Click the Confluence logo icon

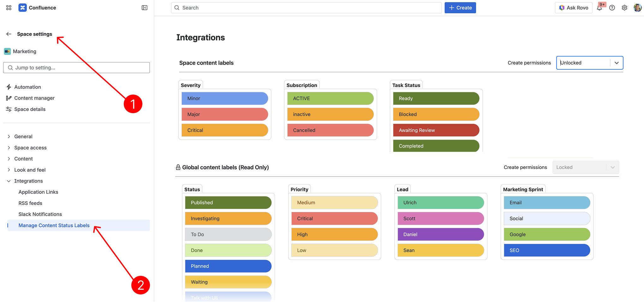[x=22, y=8]
